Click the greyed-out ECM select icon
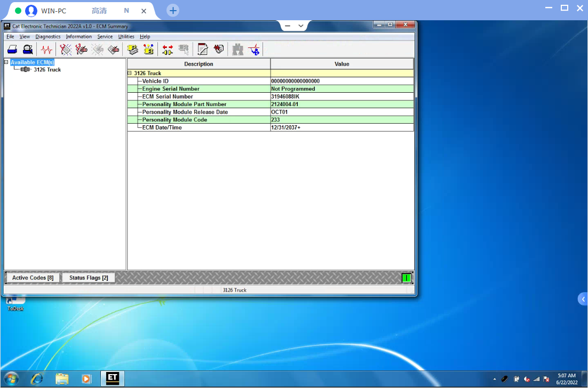588x388 pixels. [184, 50]
